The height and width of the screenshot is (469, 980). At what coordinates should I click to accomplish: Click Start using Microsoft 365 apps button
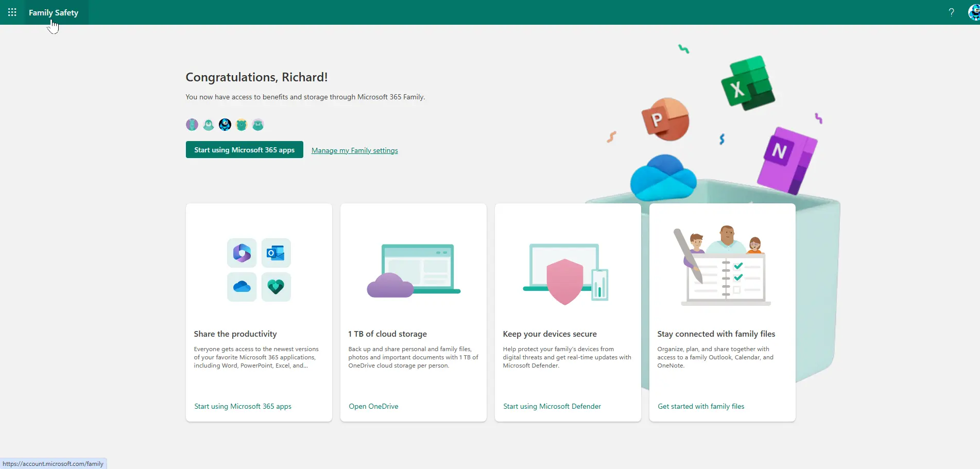(x=245, y=150)
